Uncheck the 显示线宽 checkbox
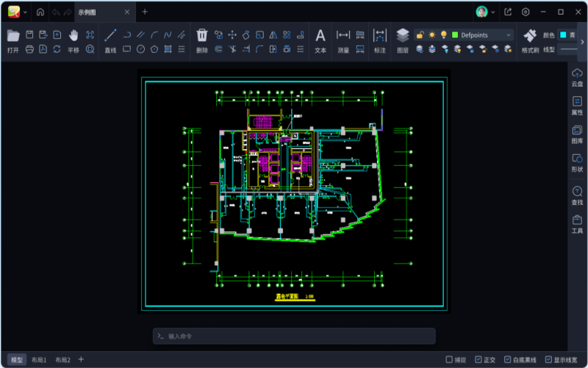The image size is (588, 368). pyautogui.click(x=548, y=360)
